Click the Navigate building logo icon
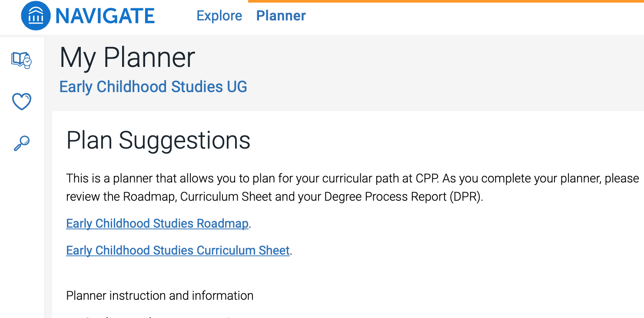 (36, 16)
